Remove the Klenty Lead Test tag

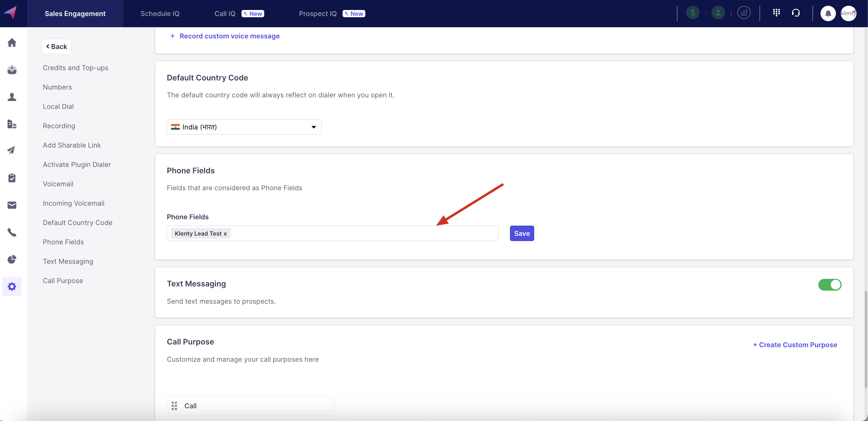[x=225, y=234]
